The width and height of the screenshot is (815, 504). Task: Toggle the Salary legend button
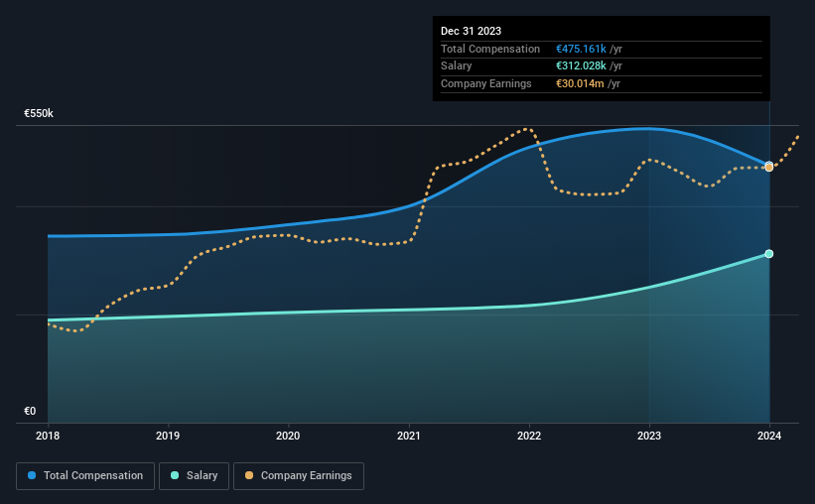click(x=194, y=476)
